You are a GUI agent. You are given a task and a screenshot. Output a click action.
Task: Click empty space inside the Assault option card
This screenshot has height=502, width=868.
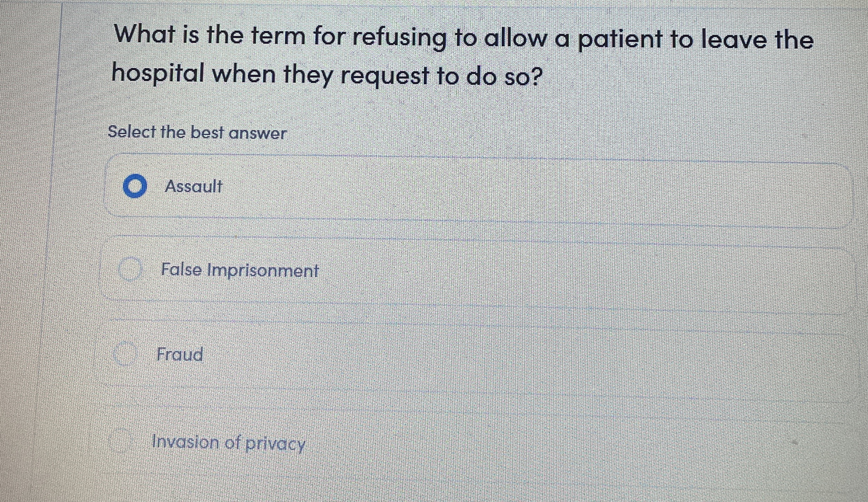(526, 189)
